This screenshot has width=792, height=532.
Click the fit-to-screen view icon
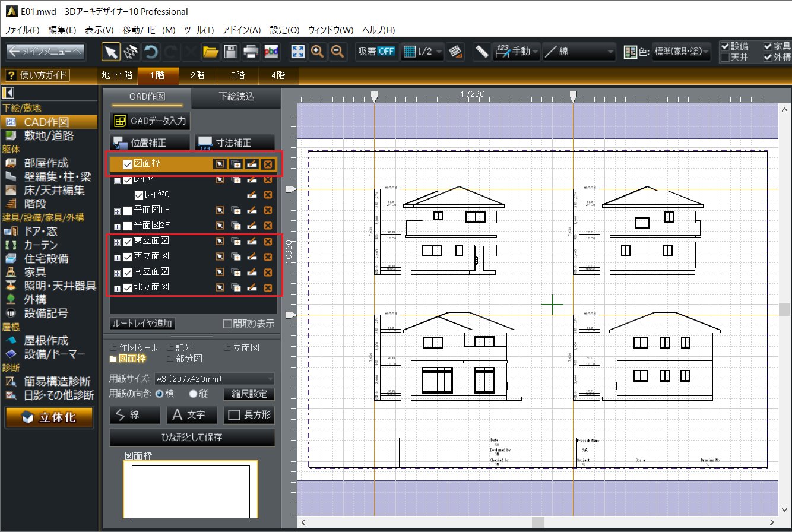298,52
